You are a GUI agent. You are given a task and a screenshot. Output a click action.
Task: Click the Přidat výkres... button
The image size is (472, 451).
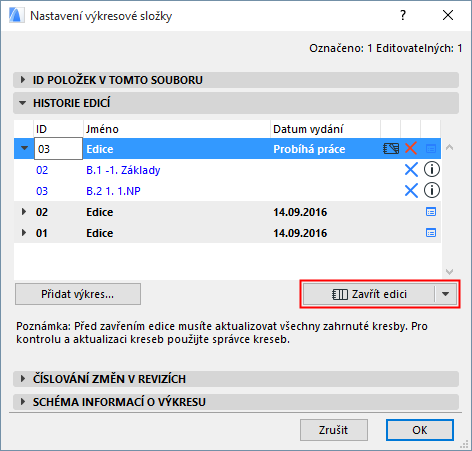(x=78, y=294)
